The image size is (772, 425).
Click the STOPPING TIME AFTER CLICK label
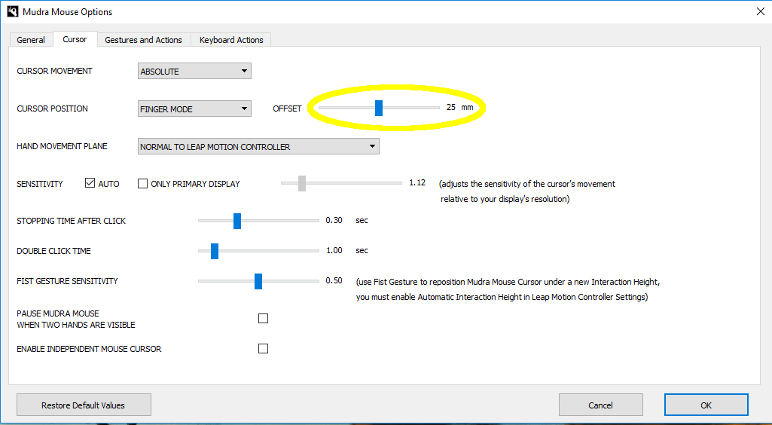(71, 221)
